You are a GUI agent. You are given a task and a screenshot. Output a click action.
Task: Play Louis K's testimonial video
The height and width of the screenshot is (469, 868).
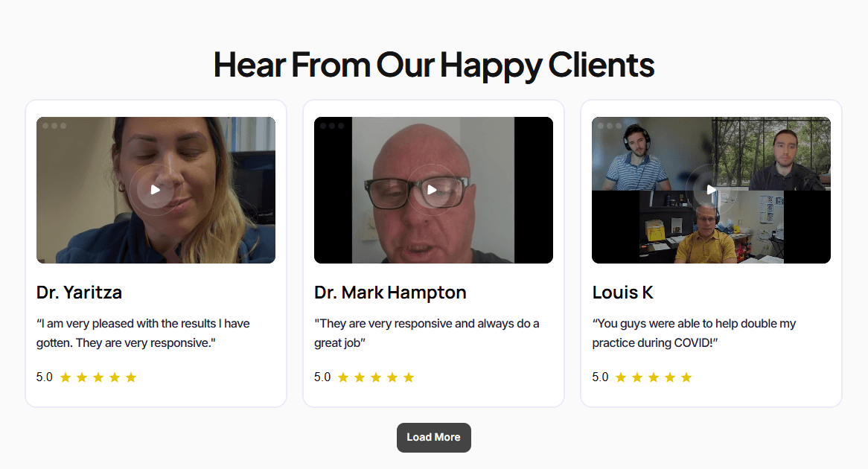(x=711, y=190)
